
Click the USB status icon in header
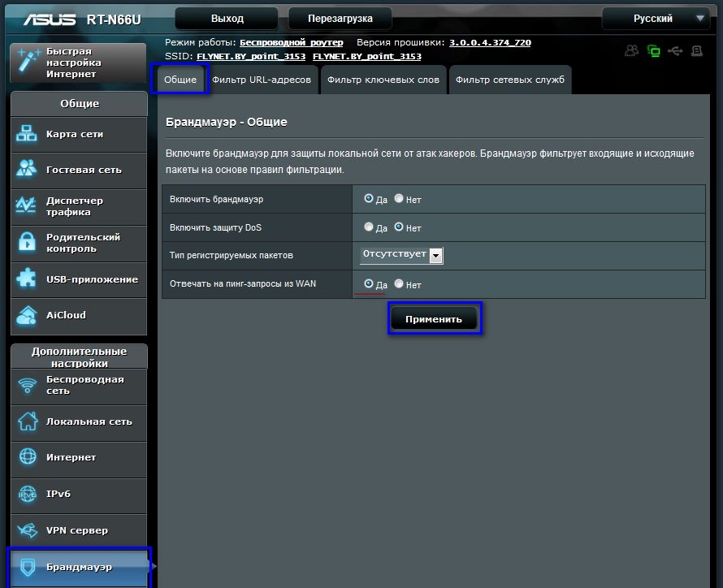tap(675, 50)
